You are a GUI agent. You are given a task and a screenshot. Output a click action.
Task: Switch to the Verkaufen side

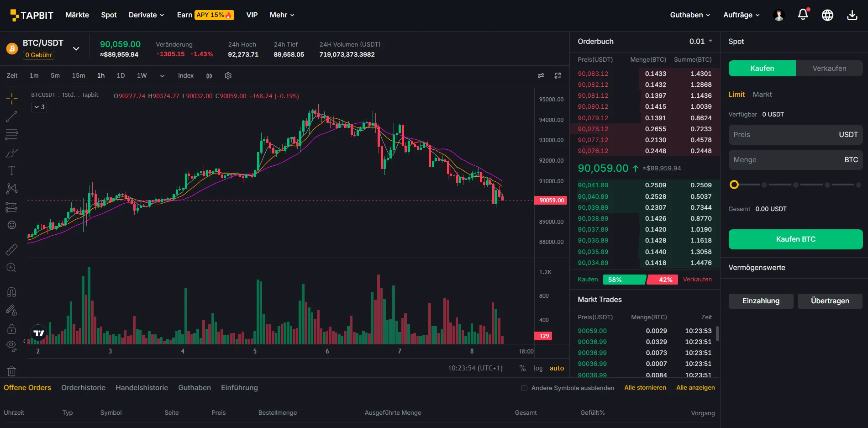829,68
